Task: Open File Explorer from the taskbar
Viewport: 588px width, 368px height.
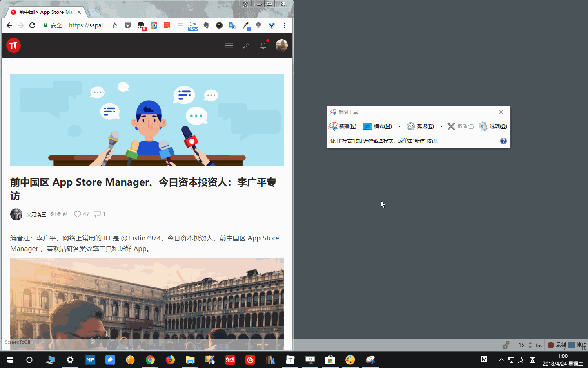Action: point(190,360)
